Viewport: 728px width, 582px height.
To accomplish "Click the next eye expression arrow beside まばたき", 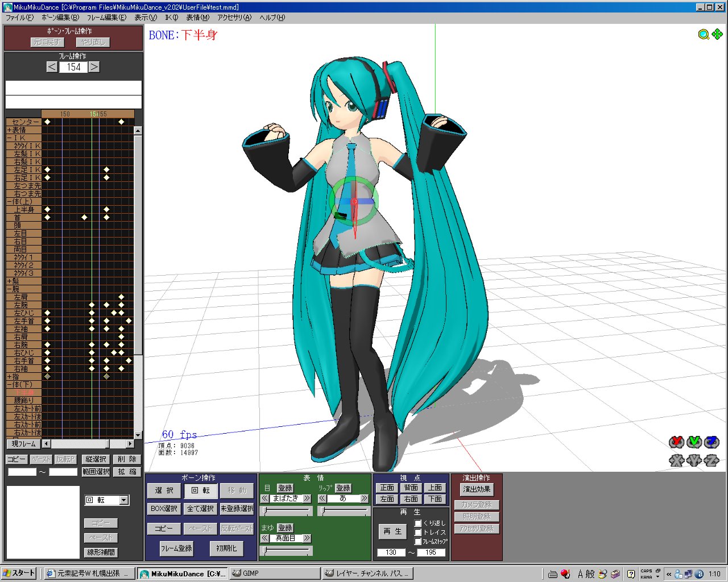I will [307, 498].
